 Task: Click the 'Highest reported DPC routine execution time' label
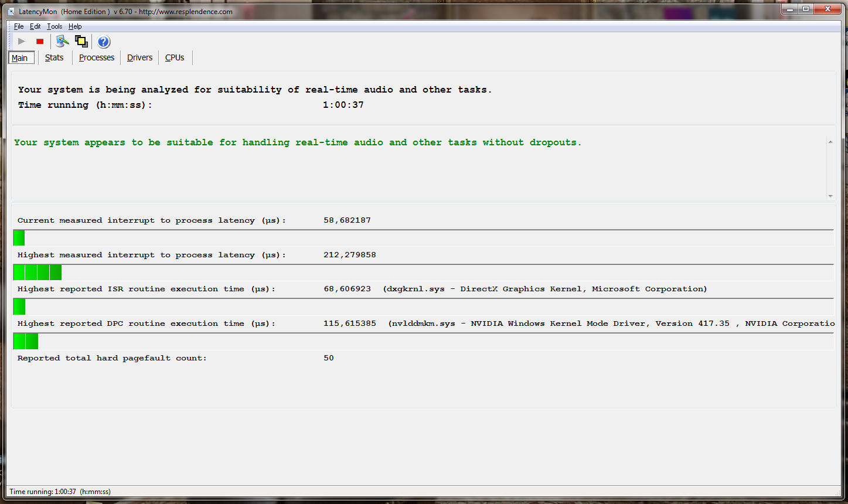(147, 323)
